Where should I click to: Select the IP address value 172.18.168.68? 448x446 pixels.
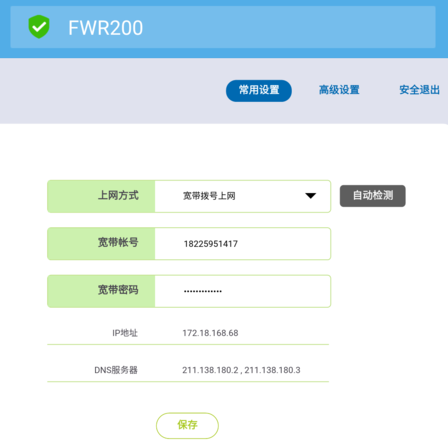(x=210, y=333)
